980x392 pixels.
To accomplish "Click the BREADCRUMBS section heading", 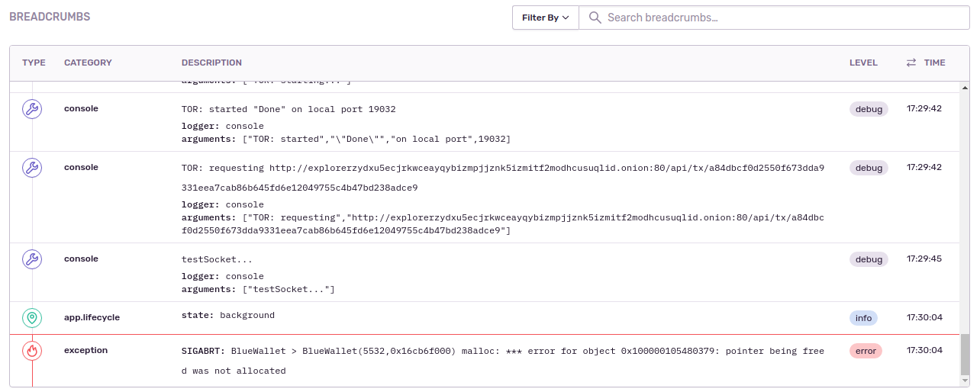I will tap(50, 17).
